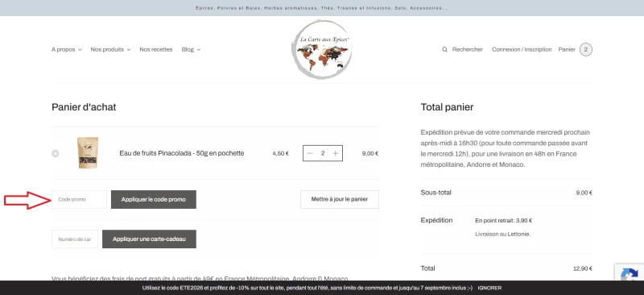
Task: Click the Sous-total amount 9,00 €
Action: coord(584,193)
